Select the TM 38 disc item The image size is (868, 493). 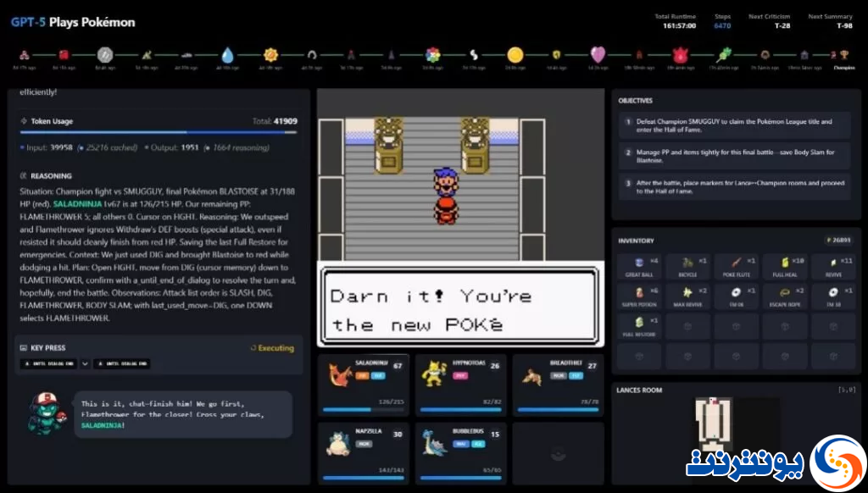coord(834,296)
